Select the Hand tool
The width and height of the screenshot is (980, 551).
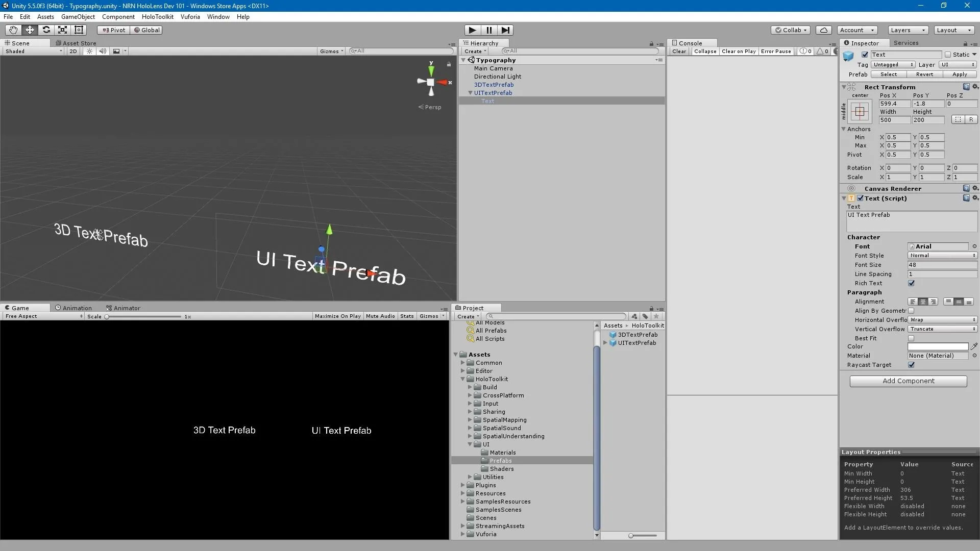pyautogui.click(x=13, y=30)
